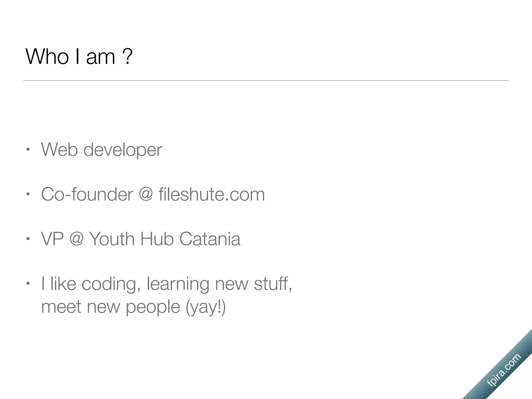Select the "meet new people" text

(111, 307)
